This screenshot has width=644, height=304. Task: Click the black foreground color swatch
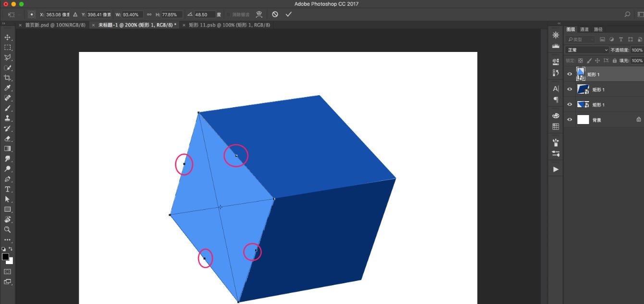(5, 257)
